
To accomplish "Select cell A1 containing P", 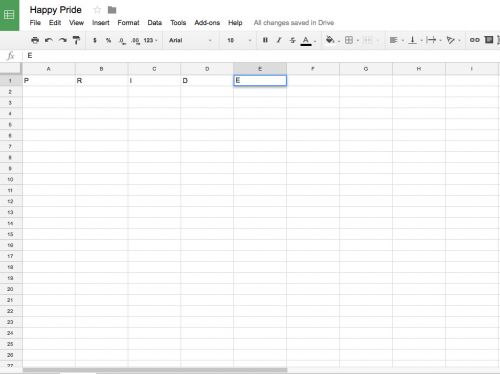I will tap(49, 80).
